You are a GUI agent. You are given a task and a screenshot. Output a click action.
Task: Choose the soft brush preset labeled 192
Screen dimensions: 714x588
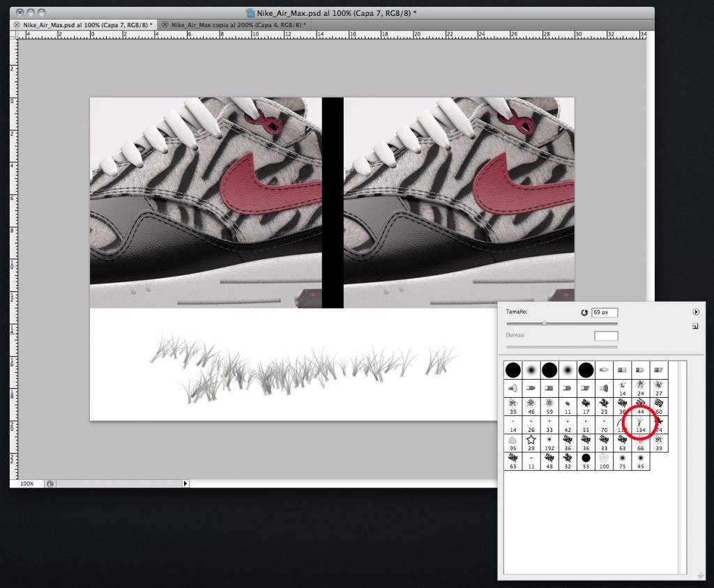point(549,443)
